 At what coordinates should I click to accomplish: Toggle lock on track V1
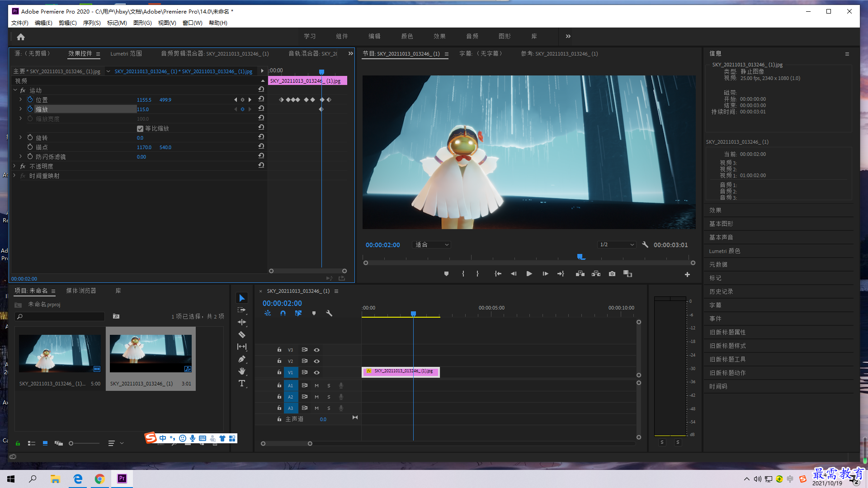tap(279, 372)
